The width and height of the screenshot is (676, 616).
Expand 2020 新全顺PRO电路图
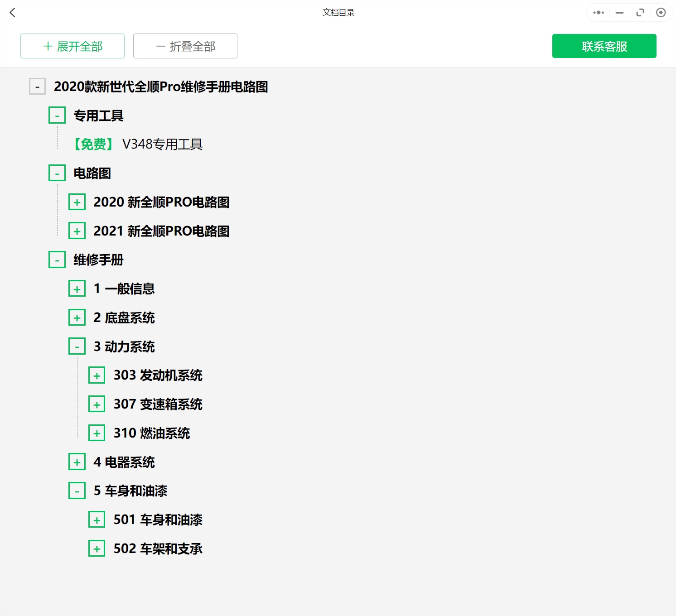(77, 202)
